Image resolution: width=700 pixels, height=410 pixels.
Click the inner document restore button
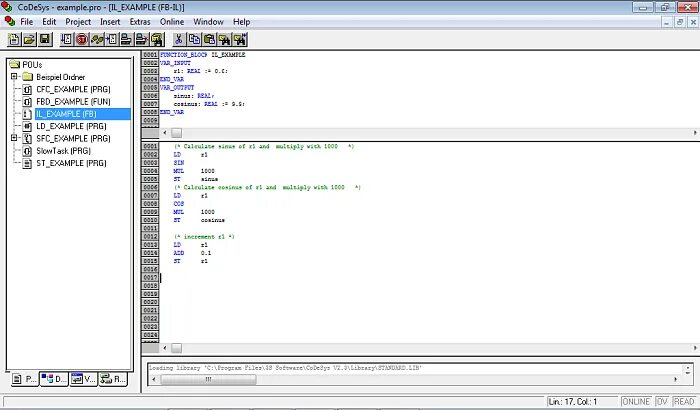[680, 22]
